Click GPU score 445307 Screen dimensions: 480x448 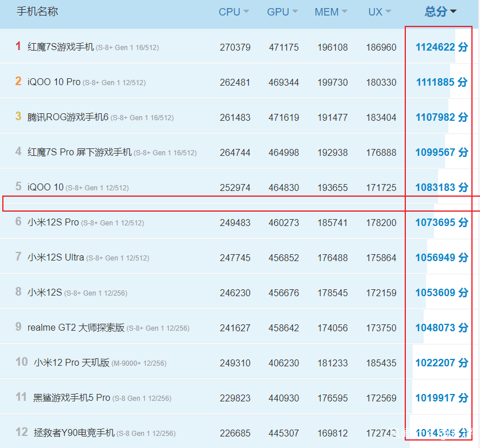[283, 433]
